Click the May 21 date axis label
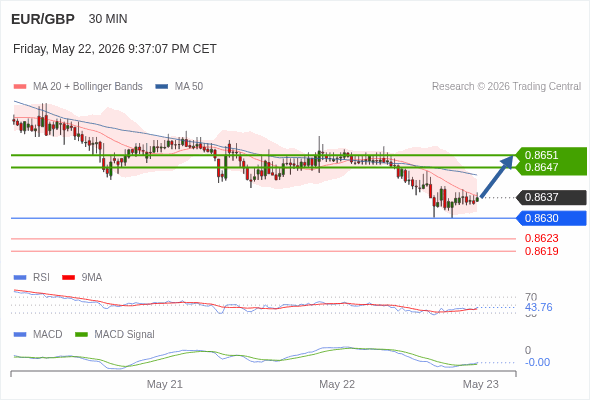 pos(164,384)
